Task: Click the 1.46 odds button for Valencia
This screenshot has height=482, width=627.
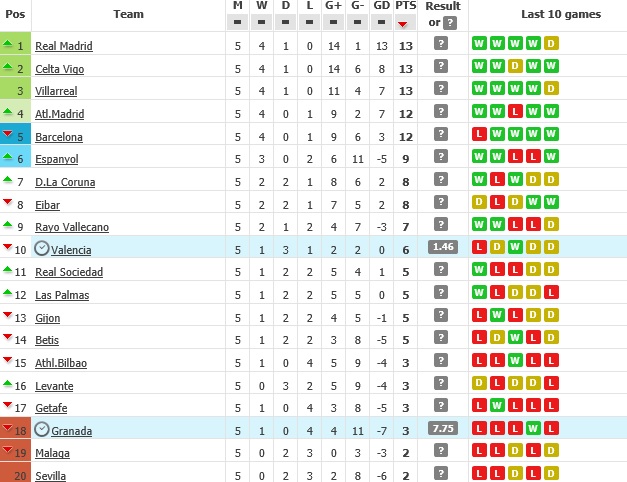Action: 441,249
